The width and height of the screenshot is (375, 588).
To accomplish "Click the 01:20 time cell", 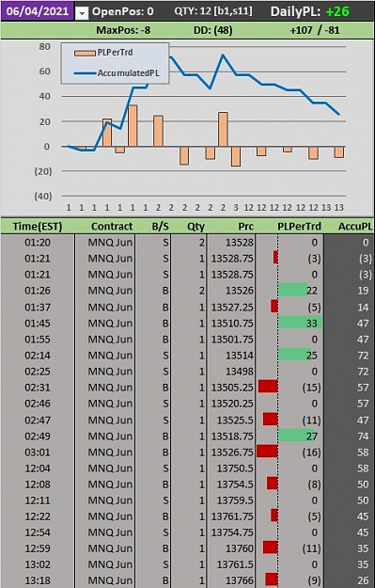I will (x=38, y=243).
